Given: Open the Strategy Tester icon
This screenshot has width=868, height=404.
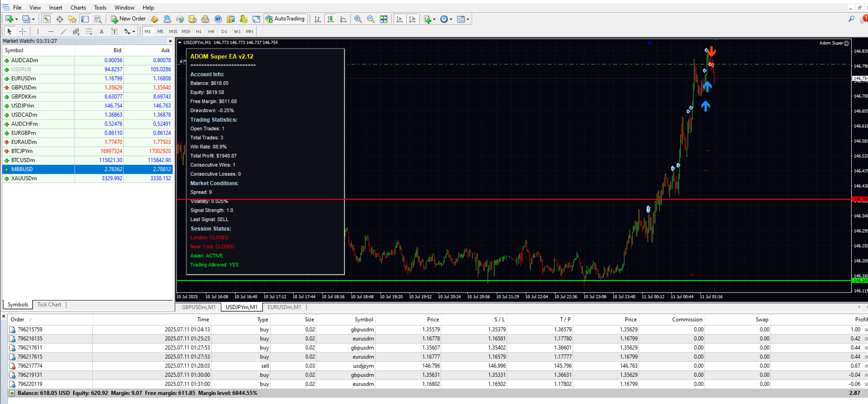Looking at the screenshot, I should [x=98, y=19].
